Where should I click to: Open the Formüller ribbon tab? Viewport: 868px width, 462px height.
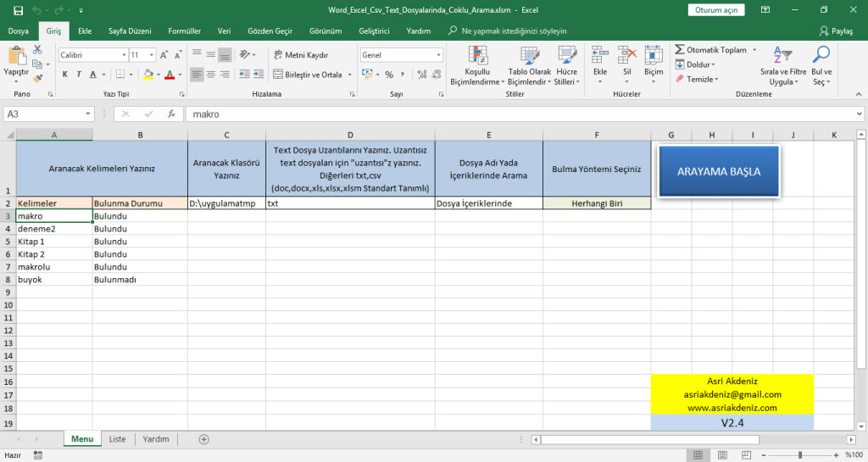click(x=184, y=31)
